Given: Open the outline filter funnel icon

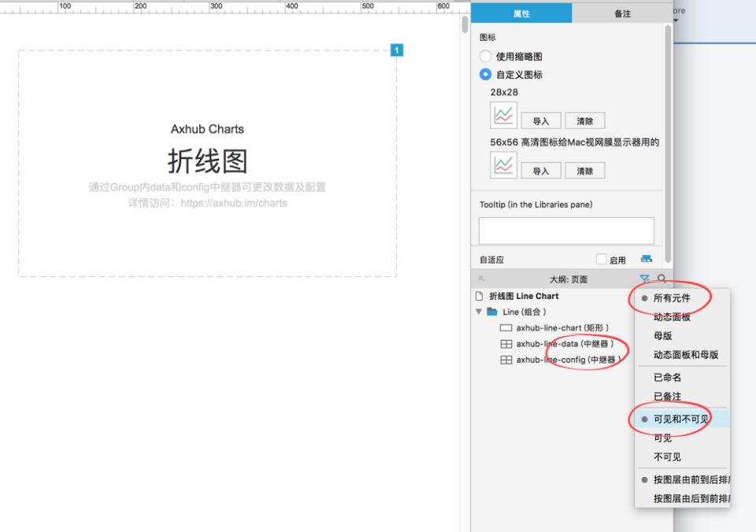Looking at the screenshot, I should click(645, 279).
